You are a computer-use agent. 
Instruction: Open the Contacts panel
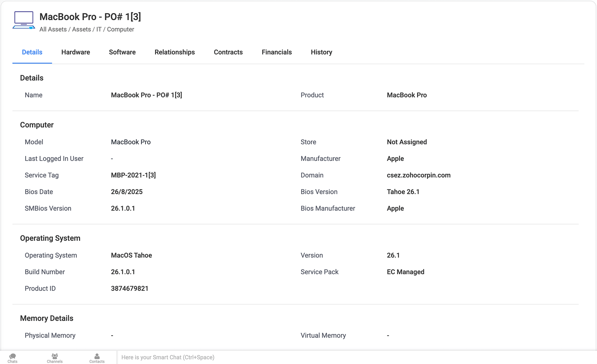point(97,358)
